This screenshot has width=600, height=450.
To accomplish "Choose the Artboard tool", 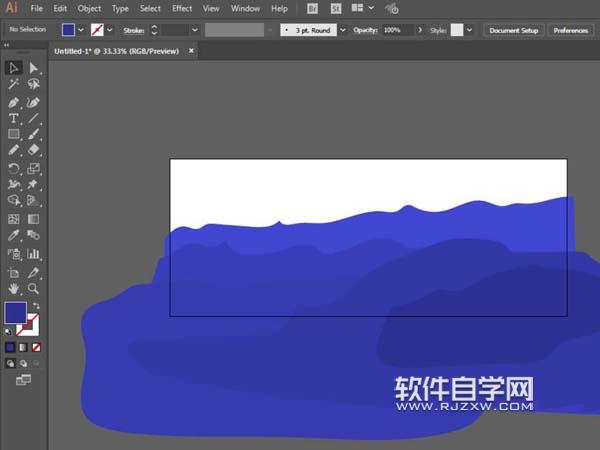I will click(13, 273).
